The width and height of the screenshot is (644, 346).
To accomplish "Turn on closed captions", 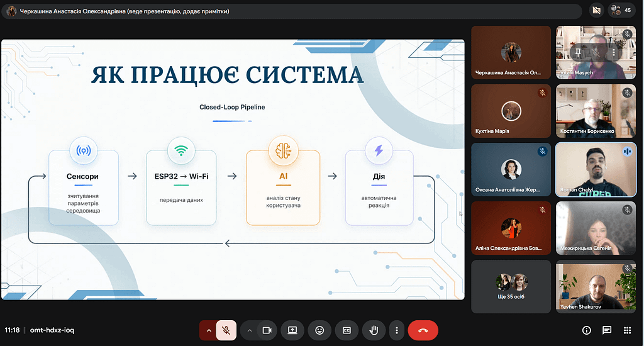I will point(347,330).
